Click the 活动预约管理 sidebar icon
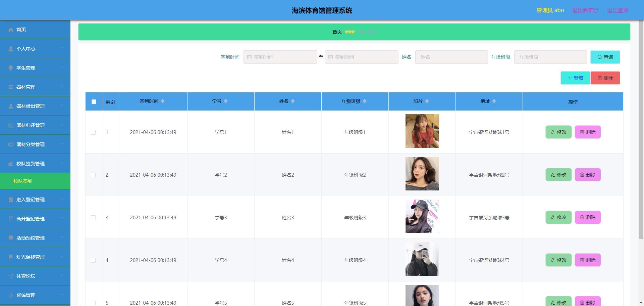 coord(11,238)
